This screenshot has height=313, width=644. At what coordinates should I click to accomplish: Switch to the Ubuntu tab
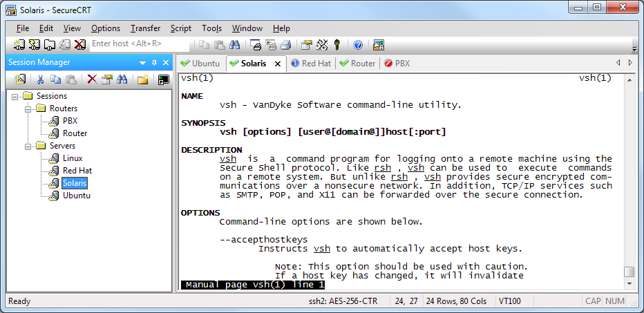(x=201, y=64)
